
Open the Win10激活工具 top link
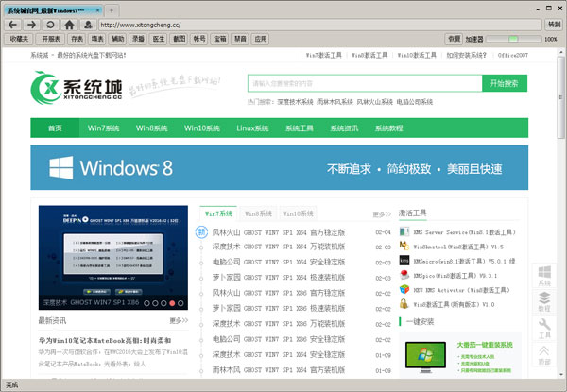[x=417, y=56]
